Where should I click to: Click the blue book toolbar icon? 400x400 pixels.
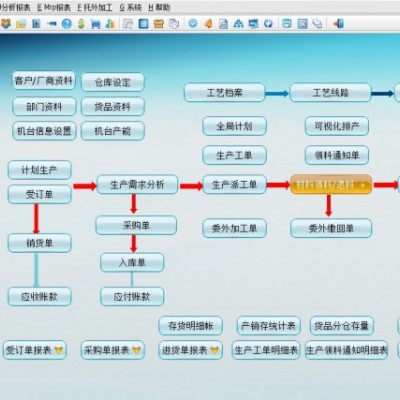tap(36, 24)
